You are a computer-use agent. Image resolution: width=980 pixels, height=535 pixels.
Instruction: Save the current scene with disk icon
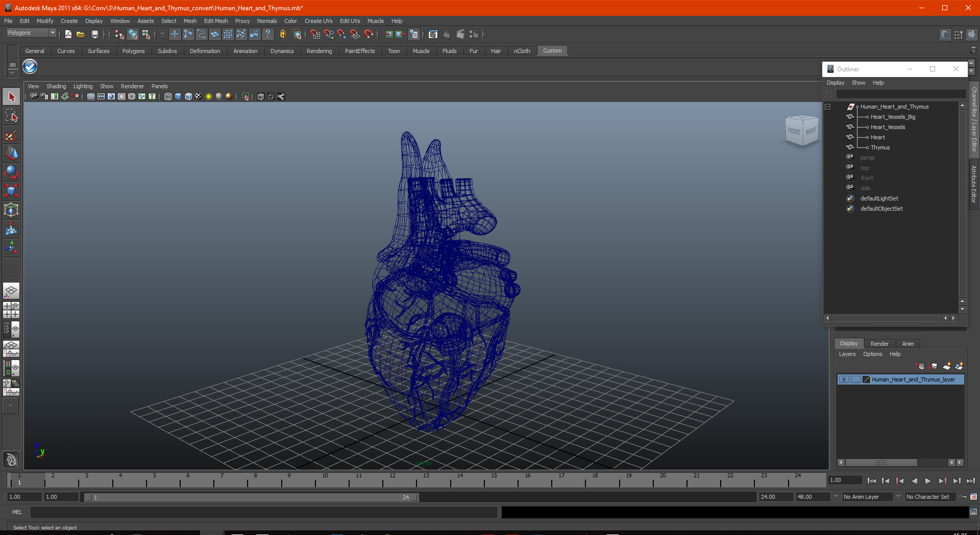click(94, 34)
